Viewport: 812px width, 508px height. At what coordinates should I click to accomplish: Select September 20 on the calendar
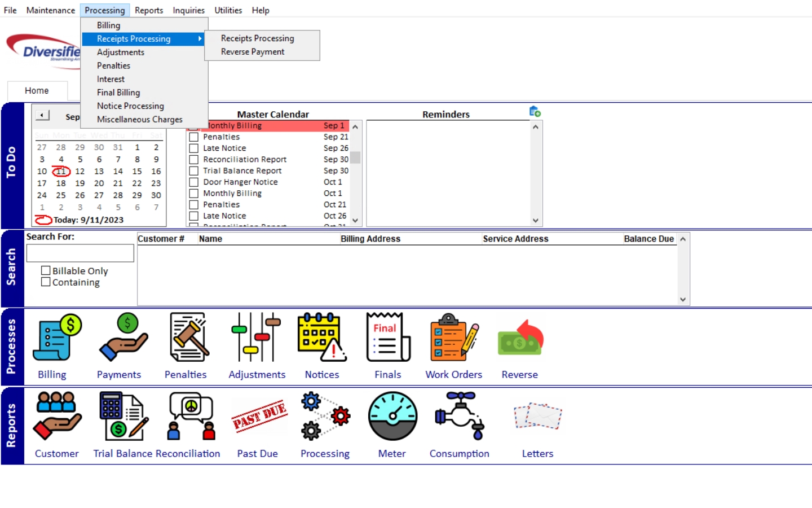pos(99,183)
